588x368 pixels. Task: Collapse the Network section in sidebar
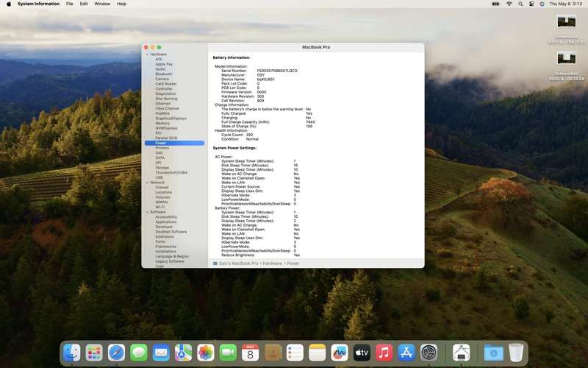pos(147,183)
